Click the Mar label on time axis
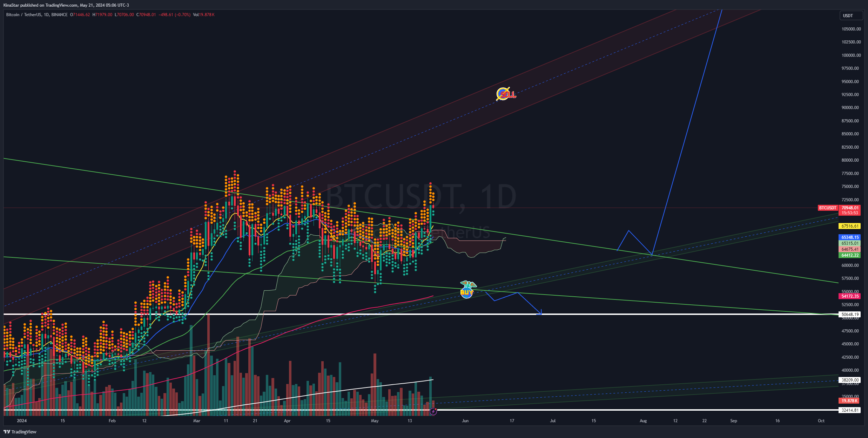 tap(197, 421)
